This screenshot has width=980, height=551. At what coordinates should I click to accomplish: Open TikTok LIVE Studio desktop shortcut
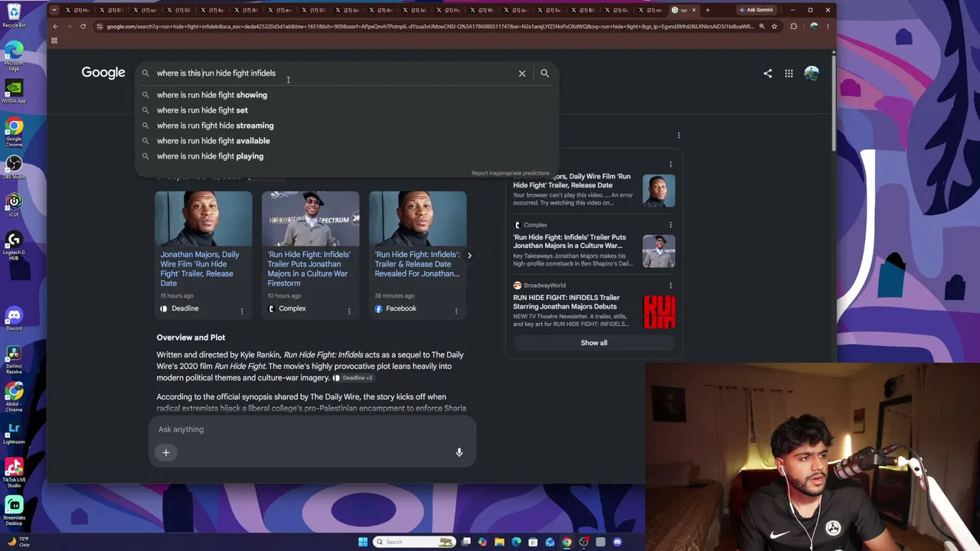(14, 473)
